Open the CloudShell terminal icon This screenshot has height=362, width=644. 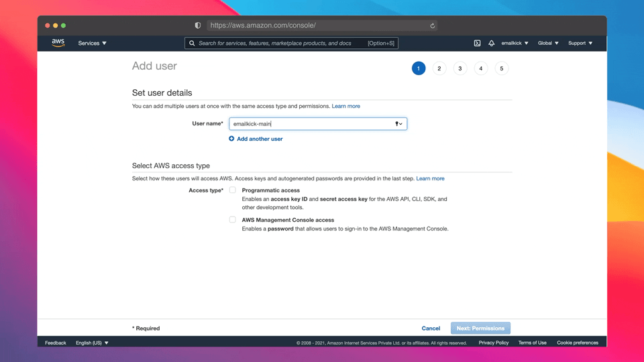click(477, 43)
